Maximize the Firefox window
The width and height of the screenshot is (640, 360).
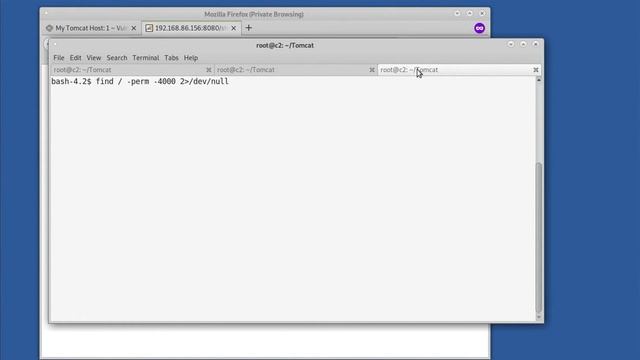470,13
